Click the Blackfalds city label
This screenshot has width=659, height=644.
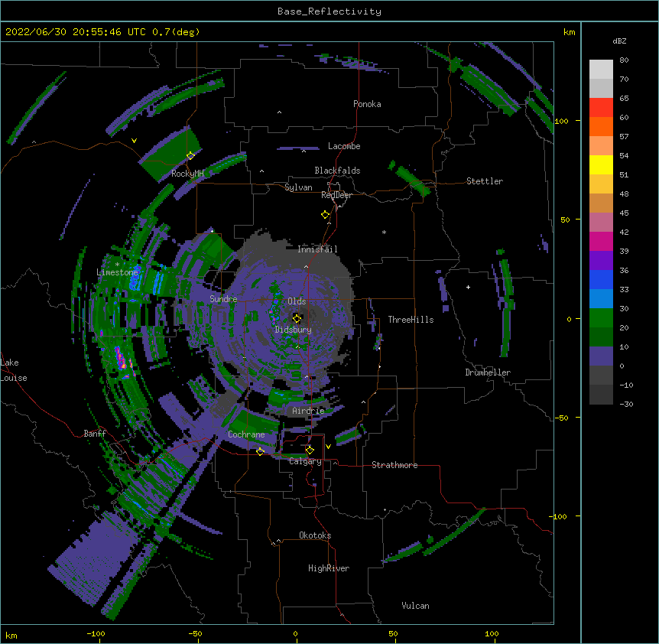[x=337, y=171]
